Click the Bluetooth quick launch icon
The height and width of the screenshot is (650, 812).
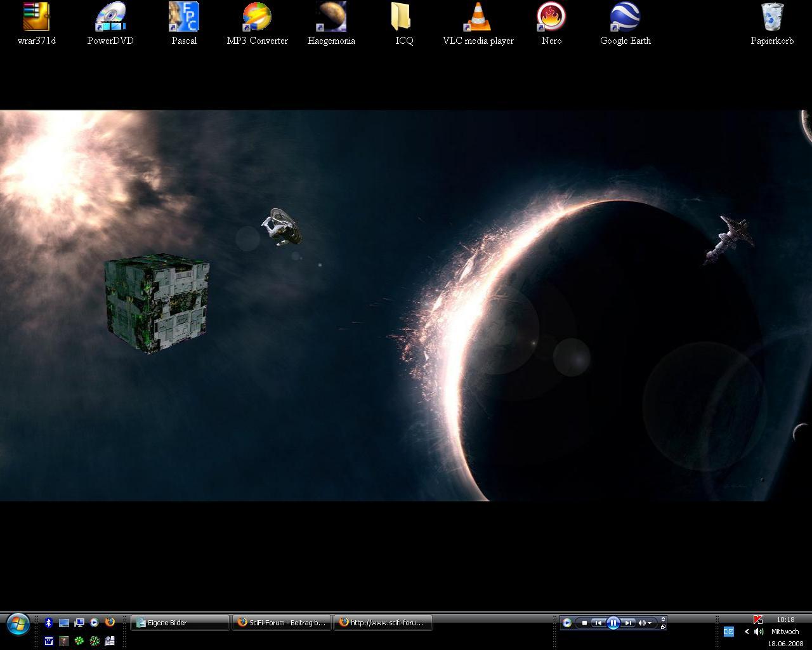tap(48, 623)
